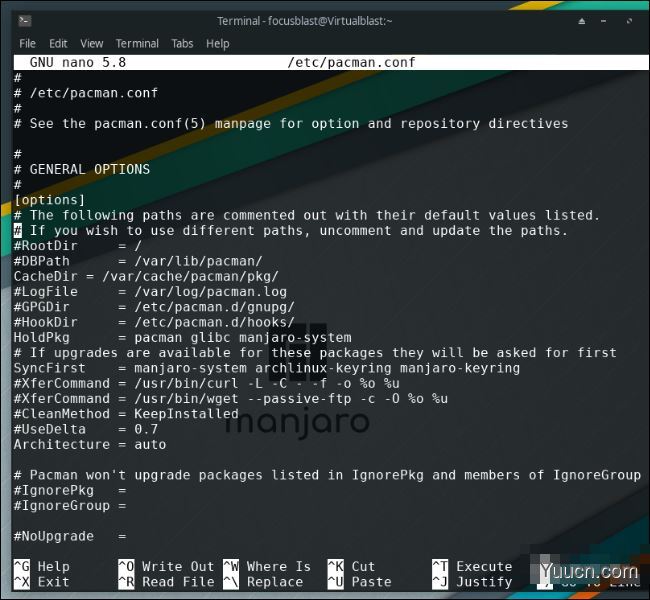The width and height of the screenshot is (650, 600).
Task: Click the 'If upgrades are available' comment line
Action: click(x=315, y=353)
